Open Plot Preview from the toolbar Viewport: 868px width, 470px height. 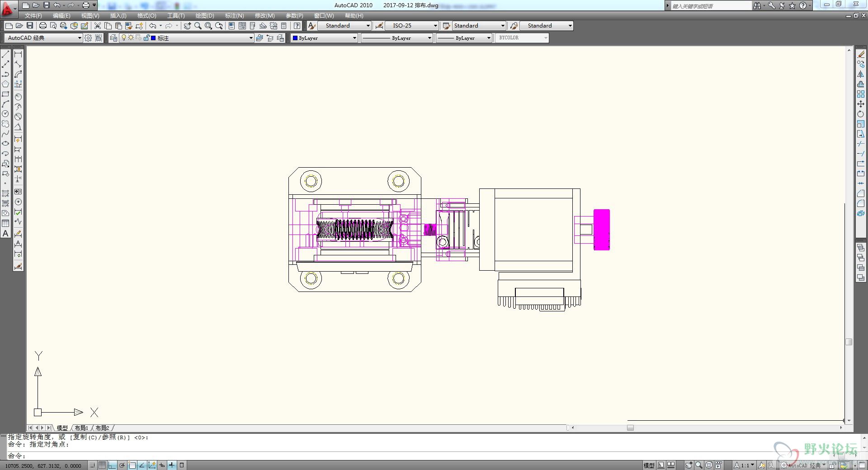(53, 26)
